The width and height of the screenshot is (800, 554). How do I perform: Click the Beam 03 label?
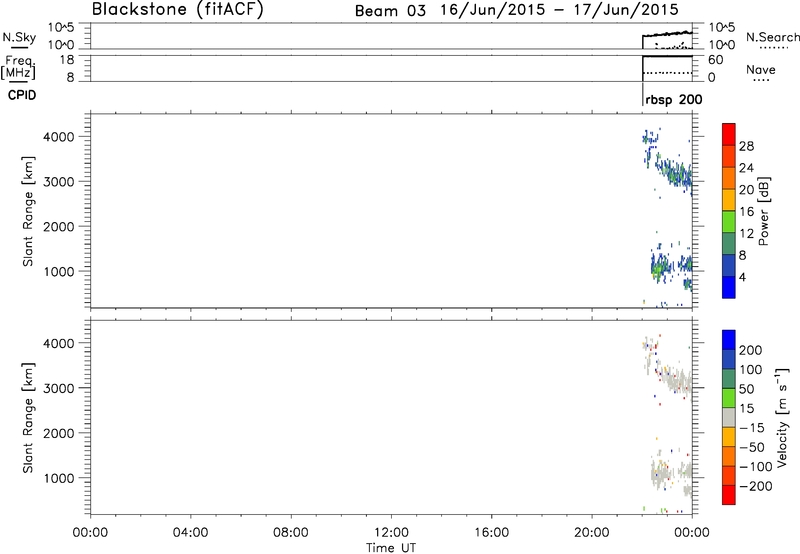pos(390,11)
